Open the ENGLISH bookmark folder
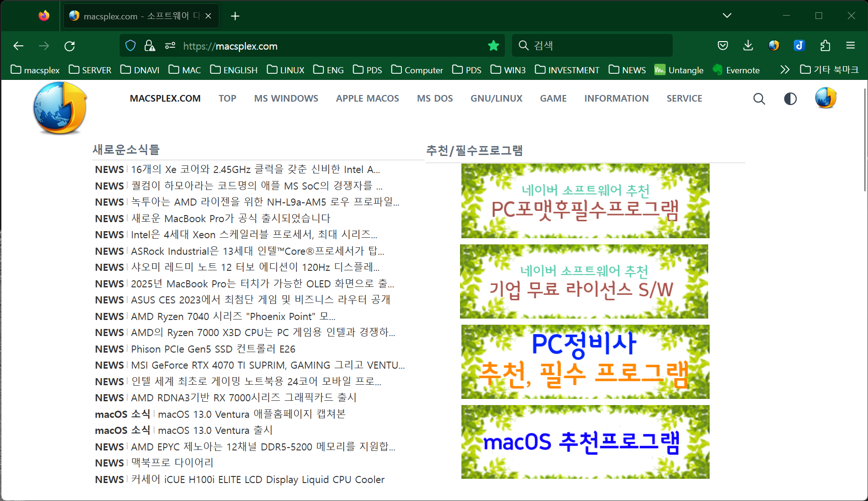This screenshot has width=868, height=501. pyautogui.click(x=234, y=70)
